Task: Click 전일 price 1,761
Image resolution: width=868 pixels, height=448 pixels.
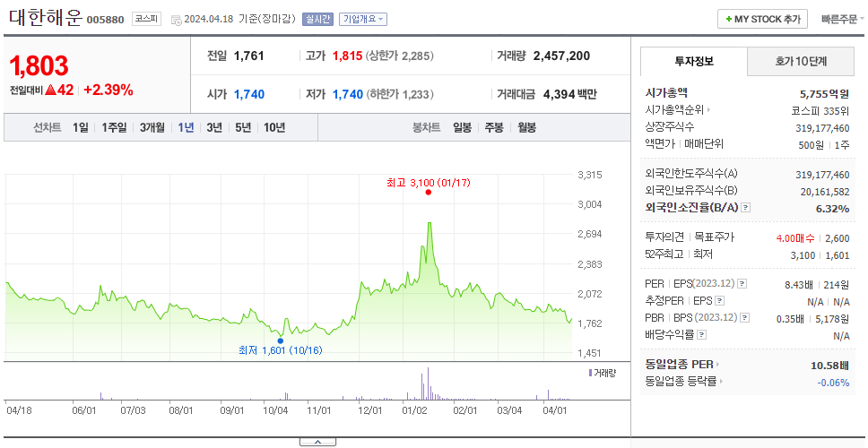Action: click(x=249, y=56)
